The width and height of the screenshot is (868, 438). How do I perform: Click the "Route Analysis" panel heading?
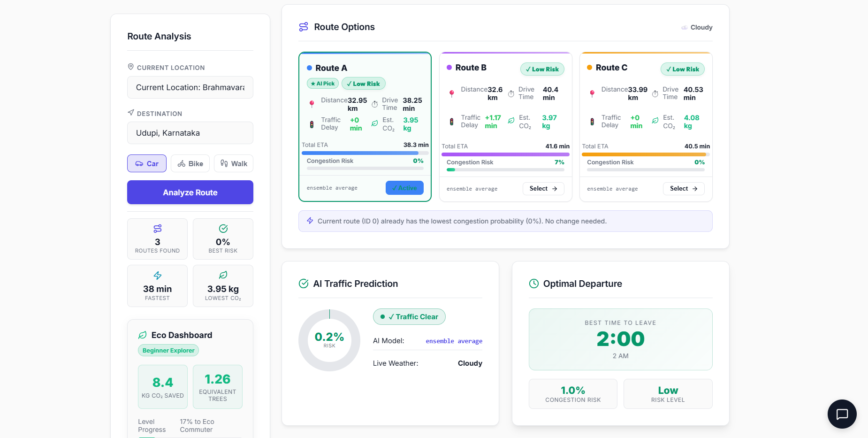(x=159, y=36)
